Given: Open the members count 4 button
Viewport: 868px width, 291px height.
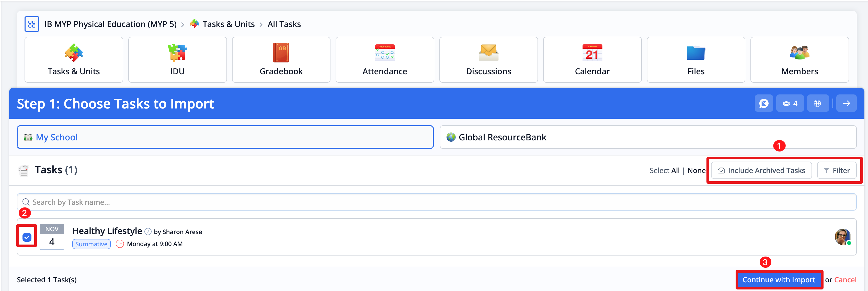Looking at the screenshot, I should (790, 103).
